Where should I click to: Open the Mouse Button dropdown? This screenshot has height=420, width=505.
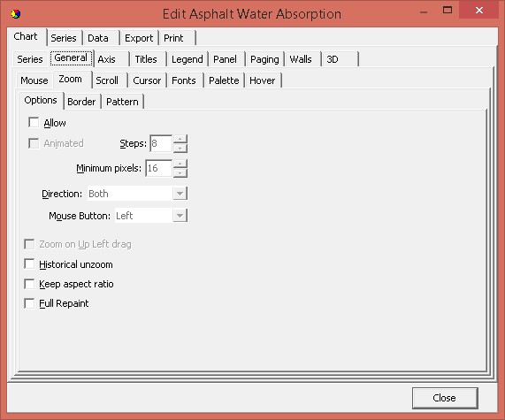[180, 216]
